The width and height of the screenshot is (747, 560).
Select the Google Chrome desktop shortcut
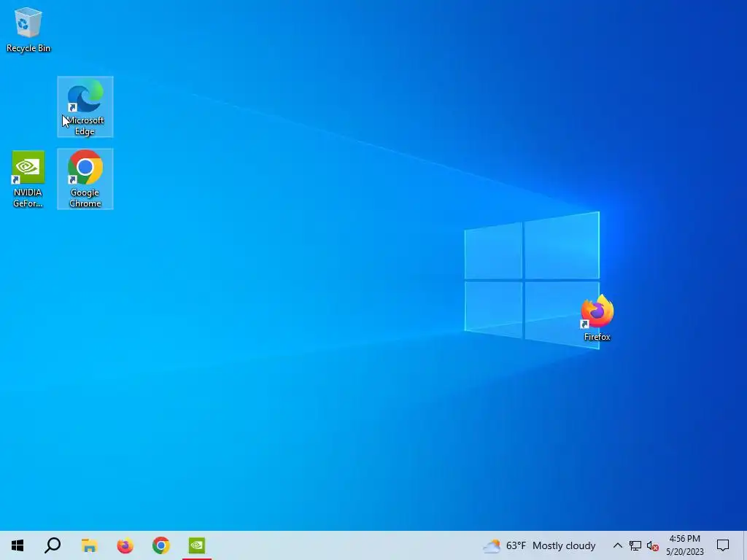(x=85, y=179)
